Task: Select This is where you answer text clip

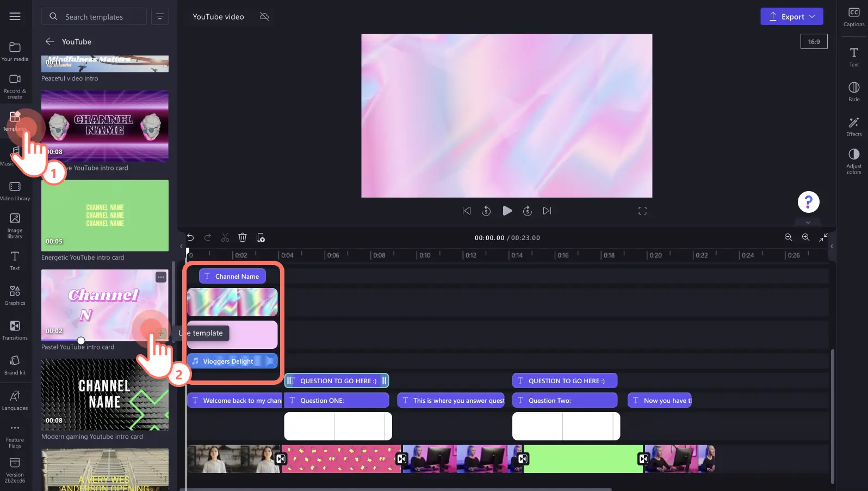Action: coord(451,400)
